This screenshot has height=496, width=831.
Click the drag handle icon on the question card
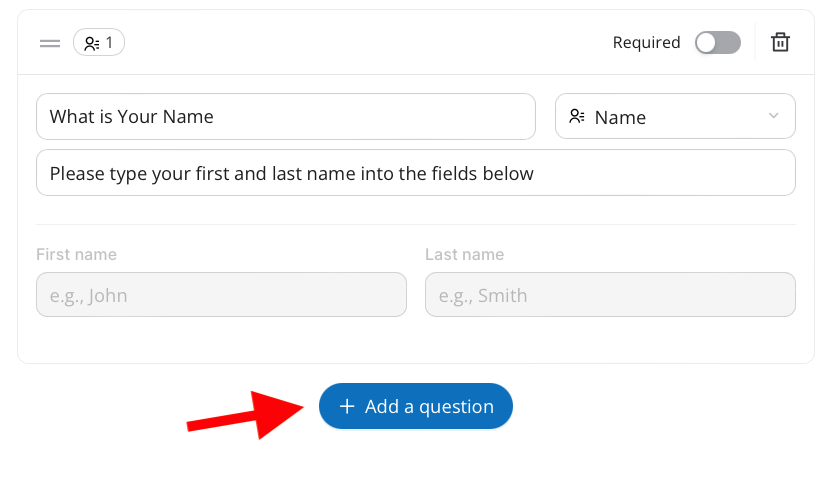click(50, 43)
